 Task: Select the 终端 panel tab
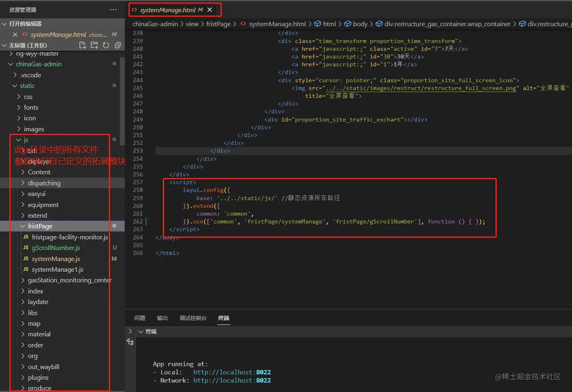pos(223,318)
